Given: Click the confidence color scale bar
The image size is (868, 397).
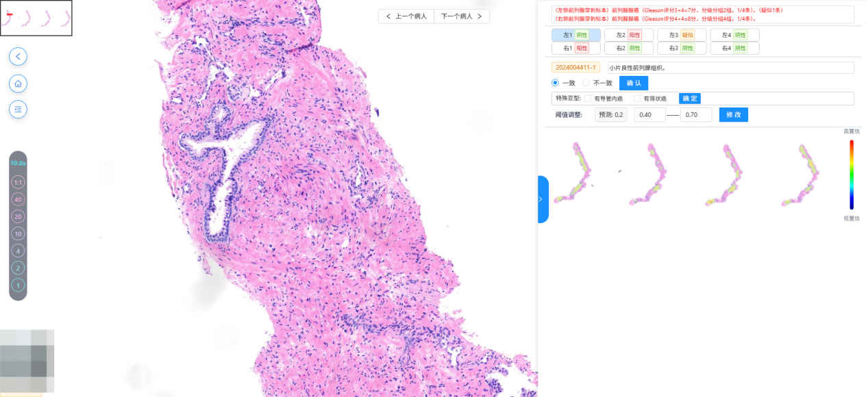Looking at the screenshot, I should point(852,174).
